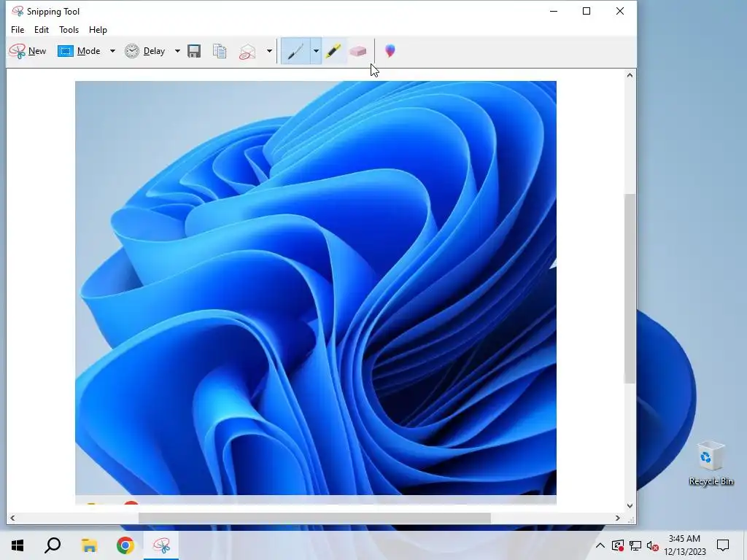Minimize the Snipping Tool window
The width and height of the screenshot is (747, 560).
(x=554, y=11)
